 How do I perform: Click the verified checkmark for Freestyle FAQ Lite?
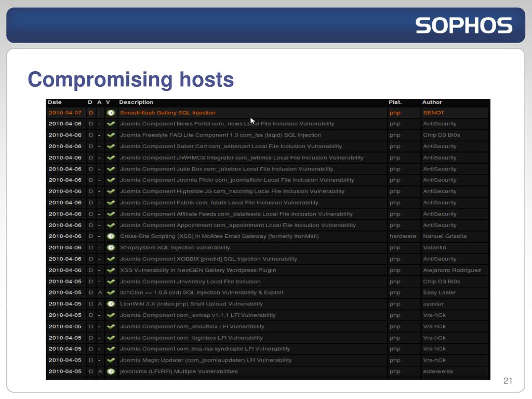111,136
